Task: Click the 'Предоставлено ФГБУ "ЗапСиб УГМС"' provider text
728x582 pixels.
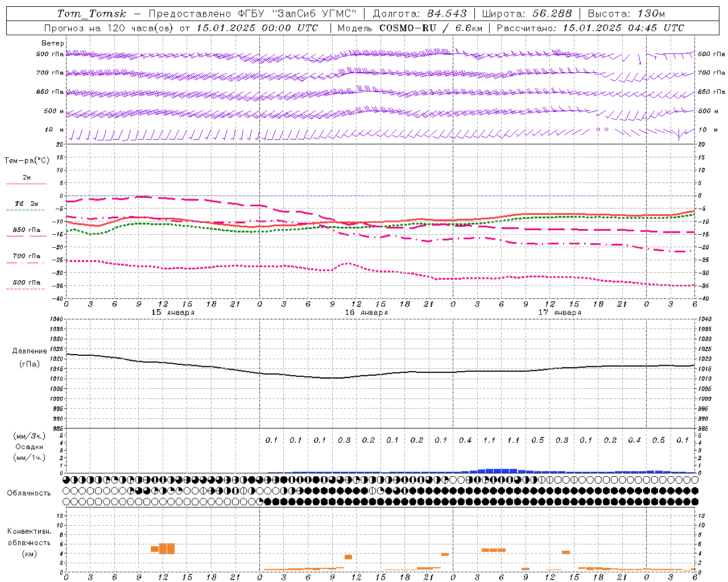Action: tap(253, 14)
